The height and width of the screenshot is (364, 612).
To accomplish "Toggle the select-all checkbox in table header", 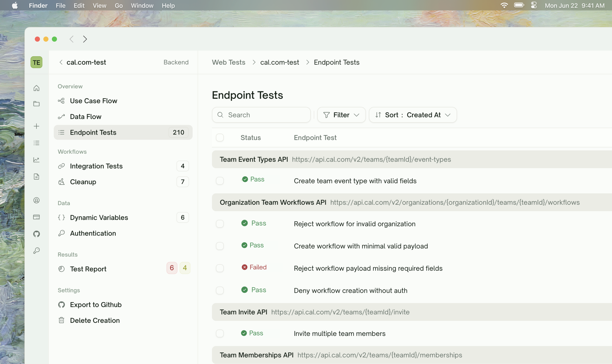I will tap(220, 138).
